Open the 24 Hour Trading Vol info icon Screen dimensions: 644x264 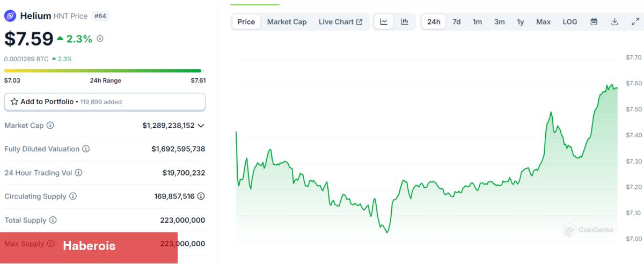tap(78, 173)
